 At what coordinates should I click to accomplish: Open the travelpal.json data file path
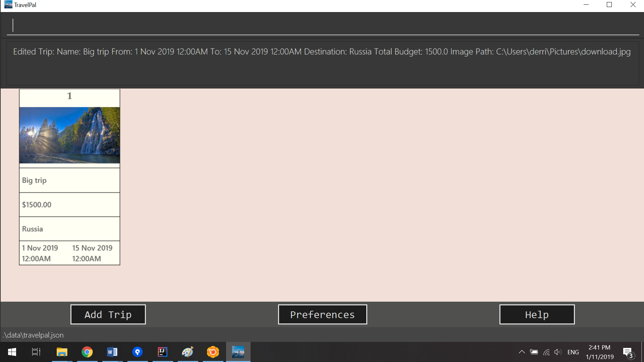(33, 335)
